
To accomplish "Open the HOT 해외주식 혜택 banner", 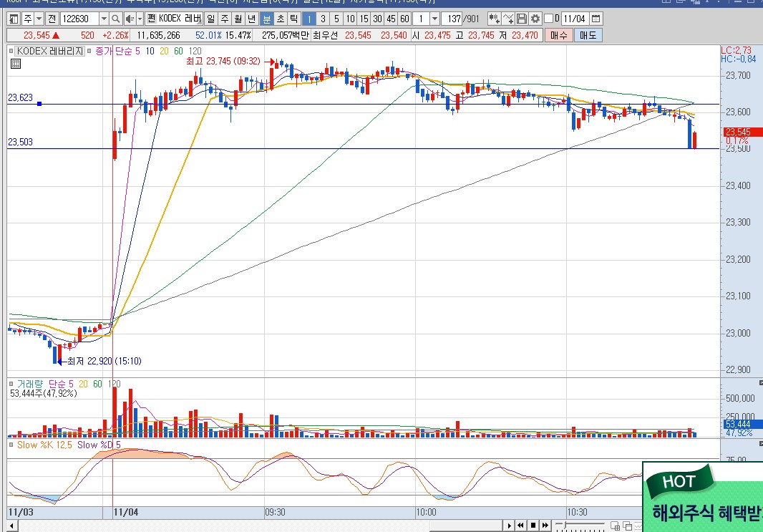I will pyautogui.click(x=703, y=496).
